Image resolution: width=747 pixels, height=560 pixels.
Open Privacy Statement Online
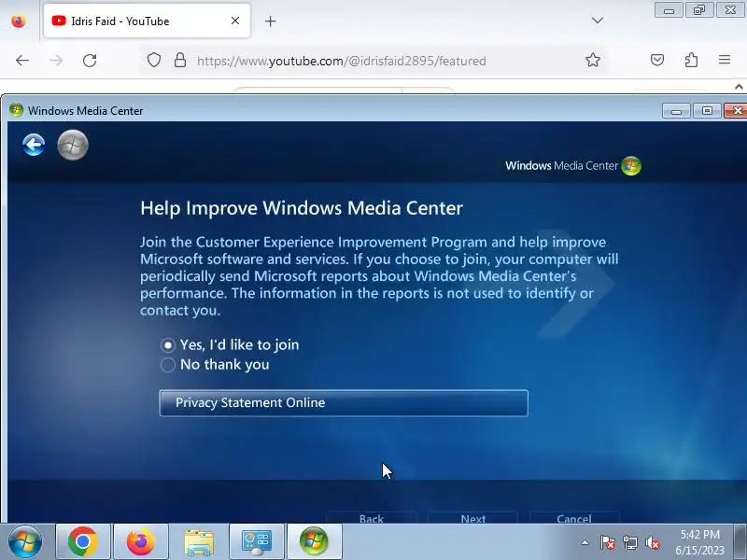click(x=344, y=403)
